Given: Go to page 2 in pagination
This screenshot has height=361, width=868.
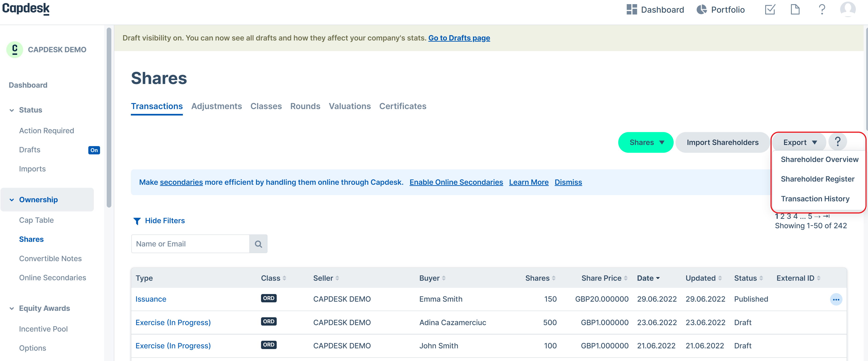Looking at the screenshot, I should (782, 216).
